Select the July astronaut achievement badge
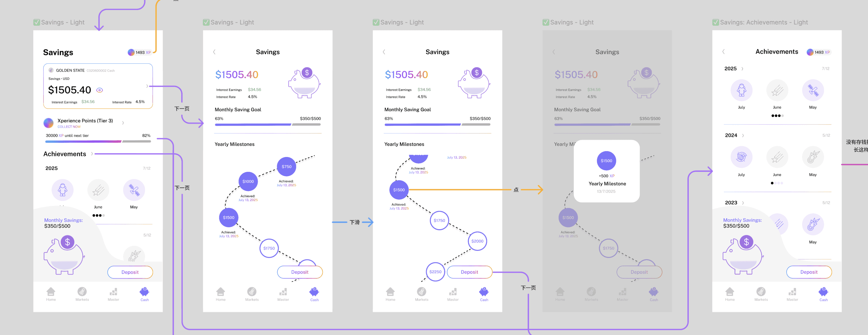868x335 pixels. point(741,90)
